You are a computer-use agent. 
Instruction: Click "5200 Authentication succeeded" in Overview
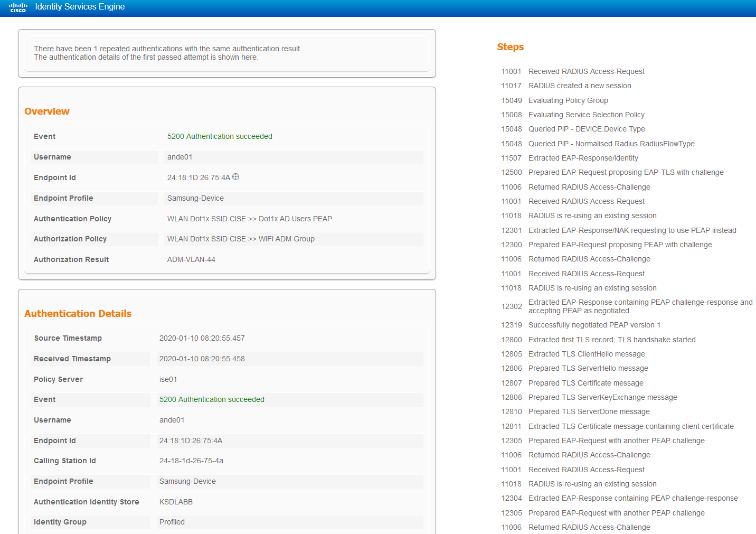point(220,136)
